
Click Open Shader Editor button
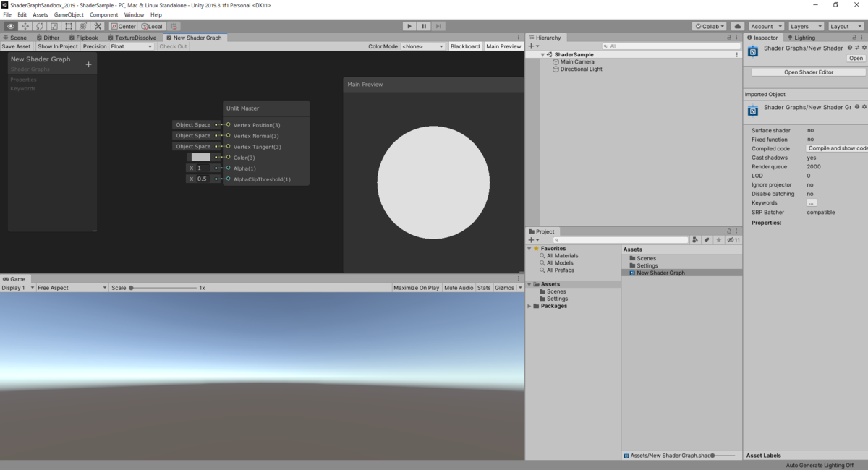[808, 72]
